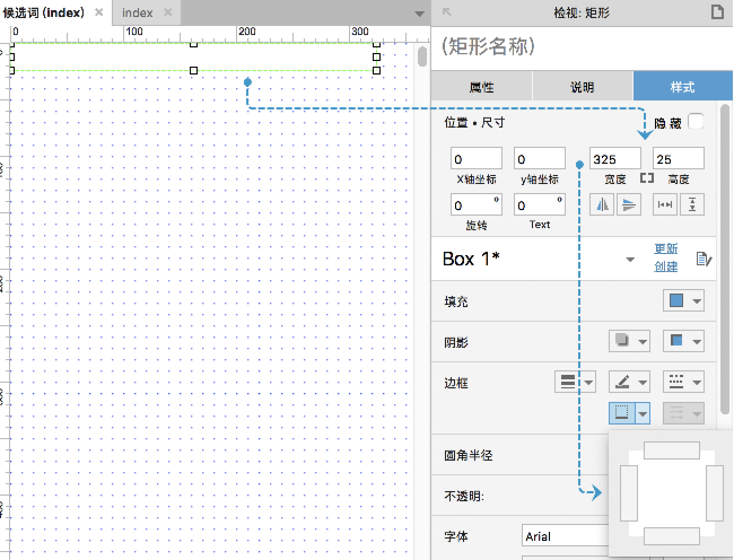Expand the fill color dropdown arrow

pos(697,301)
